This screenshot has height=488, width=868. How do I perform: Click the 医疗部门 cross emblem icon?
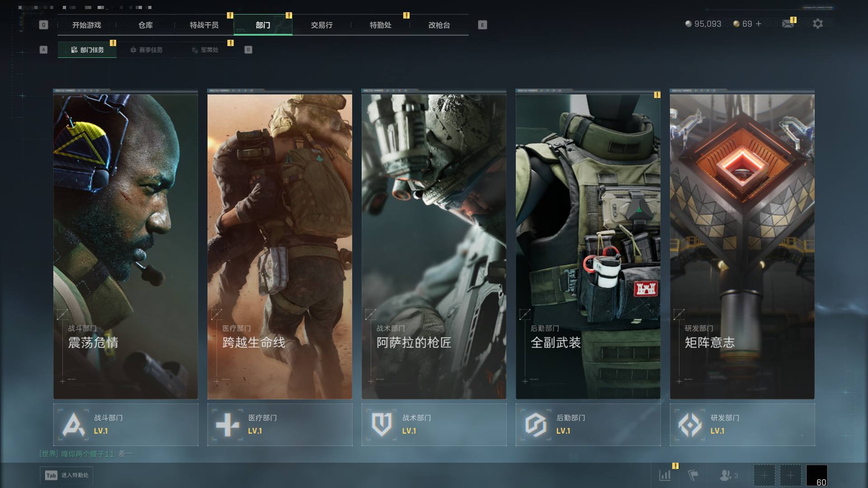tap(227, 425)
